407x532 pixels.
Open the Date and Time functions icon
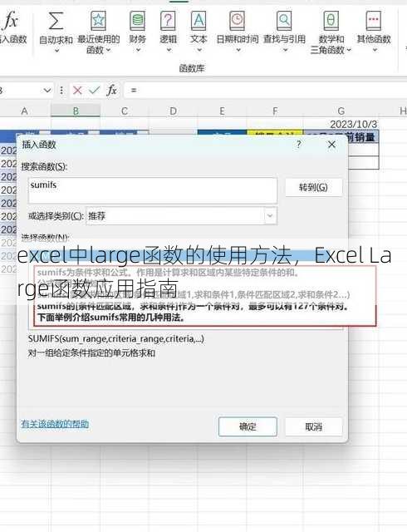click(237, 21)
